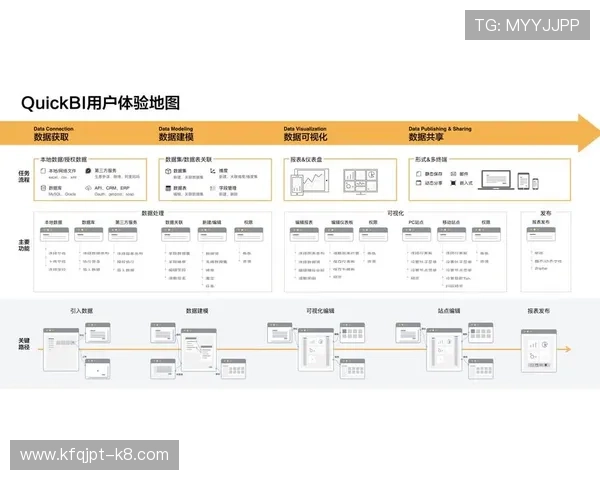
Task: Open the 数据库 window thumbnail under 数据处理
Action: coord(88,234)
